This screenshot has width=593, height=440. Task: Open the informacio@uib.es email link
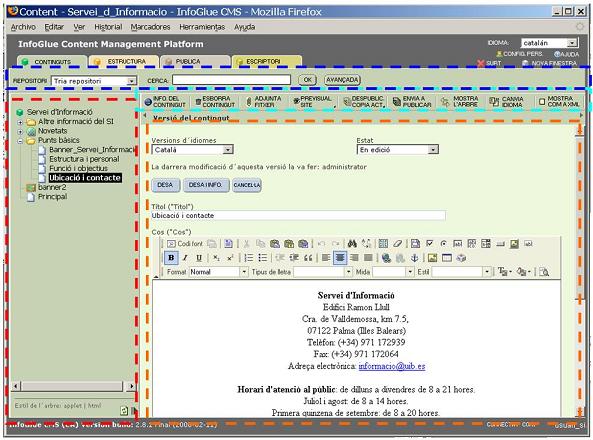(x=392, y=366)
